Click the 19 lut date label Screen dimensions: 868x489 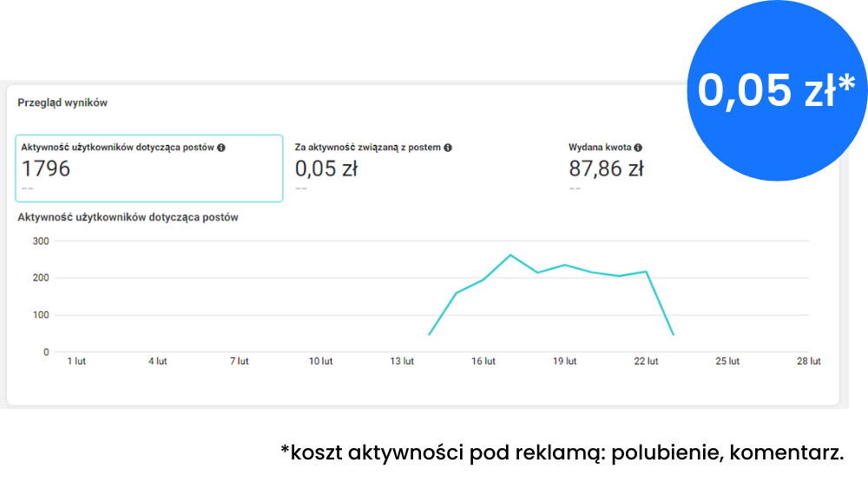pyautogui.click(x=565, y=361)
